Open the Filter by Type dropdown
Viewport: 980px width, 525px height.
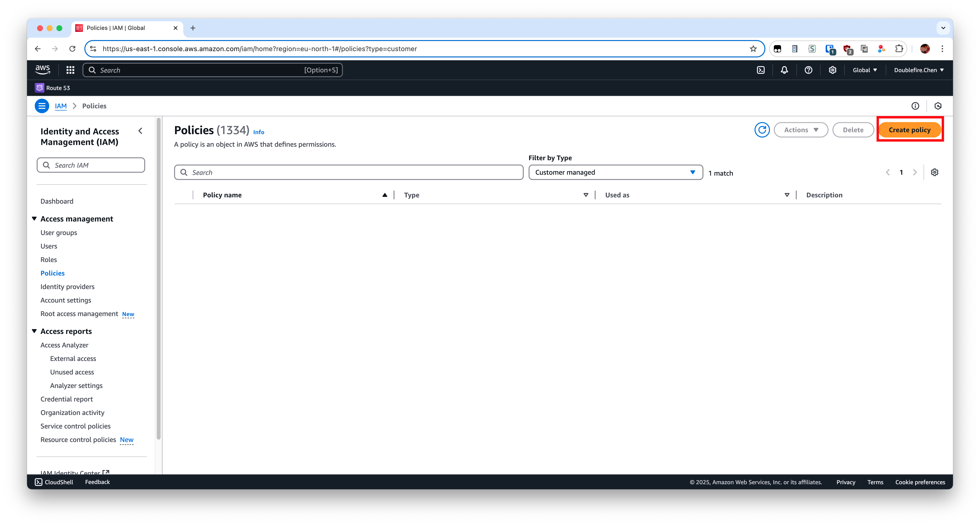click(x=615, y=173)
